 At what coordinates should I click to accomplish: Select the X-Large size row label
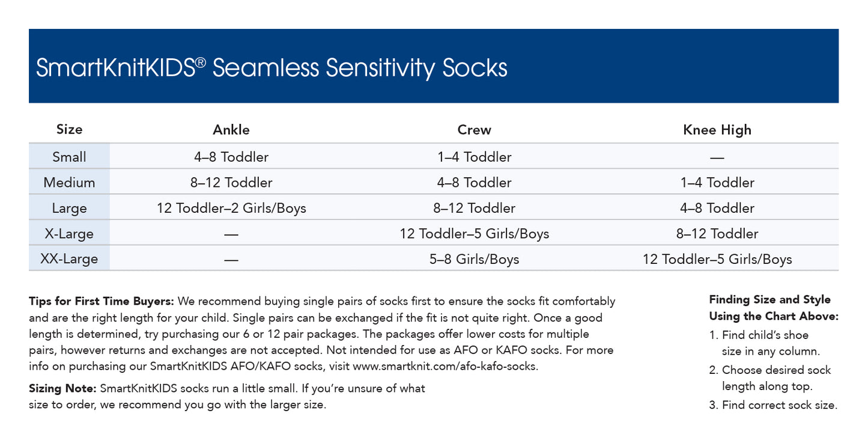[x=69, y=234]
